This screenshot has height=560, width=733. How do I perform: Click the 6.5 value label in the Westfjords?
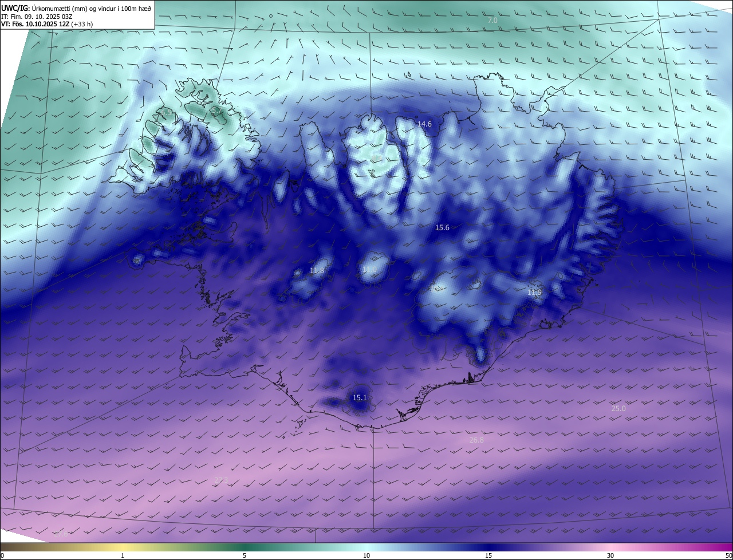pyautogui.click(x=165, y=114)
